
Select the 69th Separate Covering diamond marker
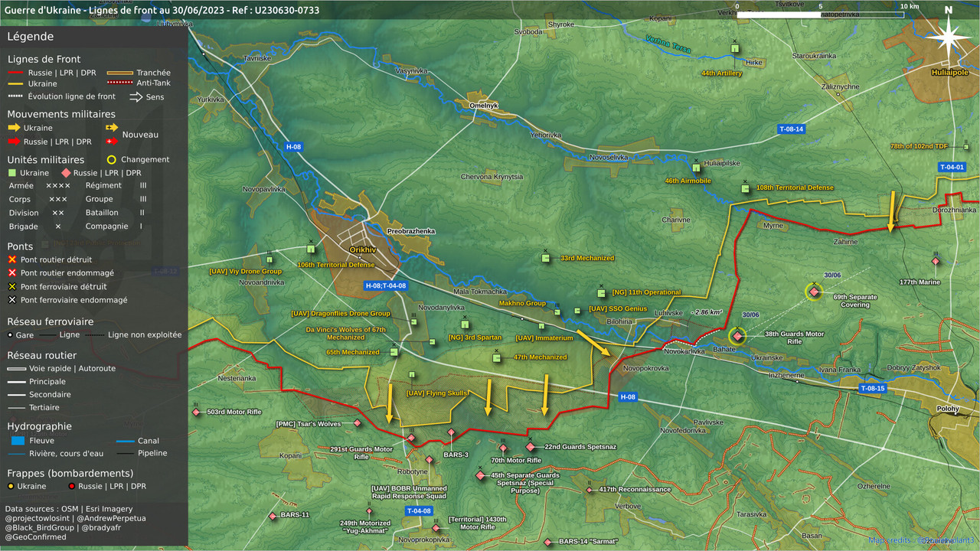click(813, 291)
